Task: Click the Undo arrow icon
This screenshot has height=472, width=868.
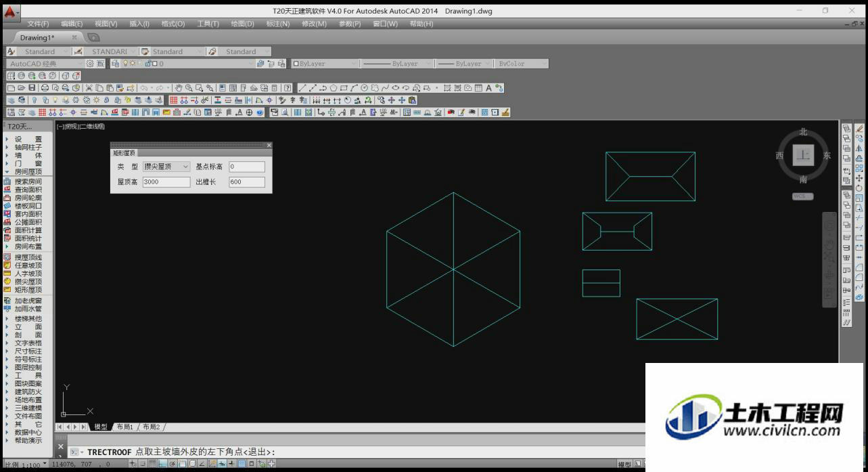Action: pyautogui.click(x=143, y=88)
